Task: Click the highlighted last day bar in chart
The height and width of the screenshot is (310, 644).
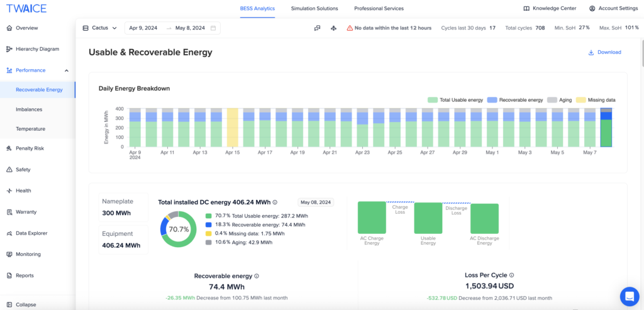Action: [x=606, y=128]
